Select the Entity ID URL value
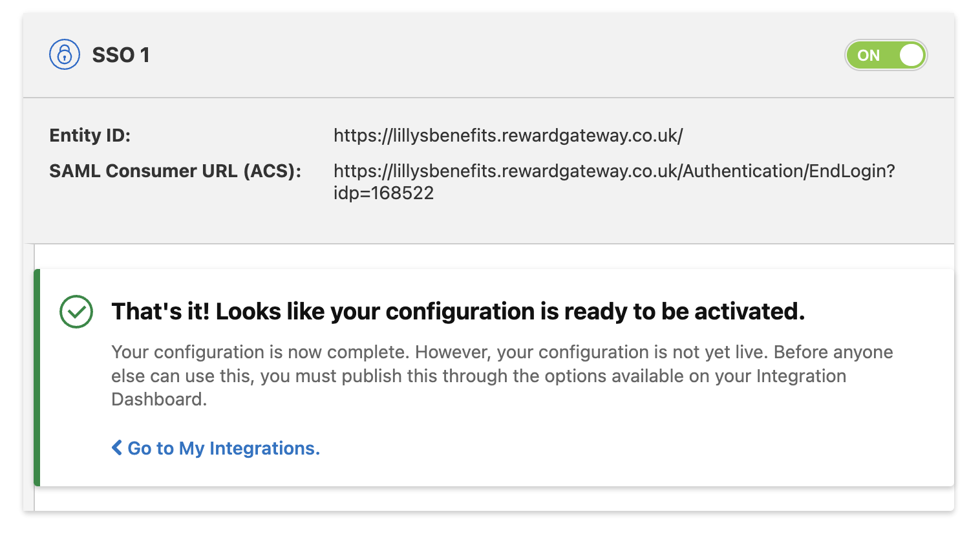This screenshot has height=538, width=980. tap(508, 135)
